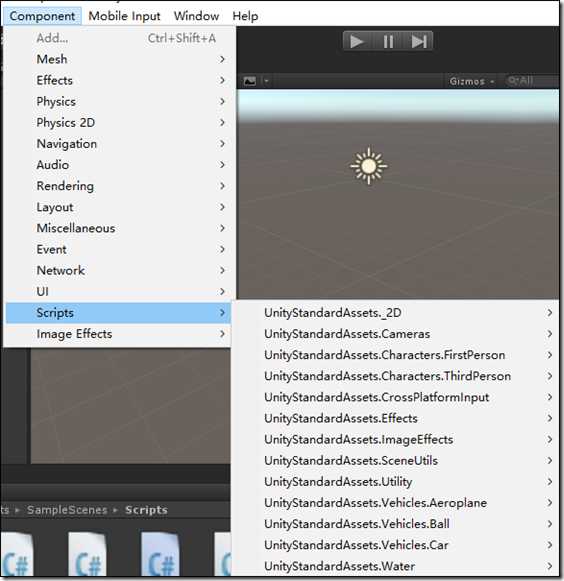564x581 pixels.
Task: Click the SampleScenes breadcrumb in Project panel
Action: (x=67, y=510)
